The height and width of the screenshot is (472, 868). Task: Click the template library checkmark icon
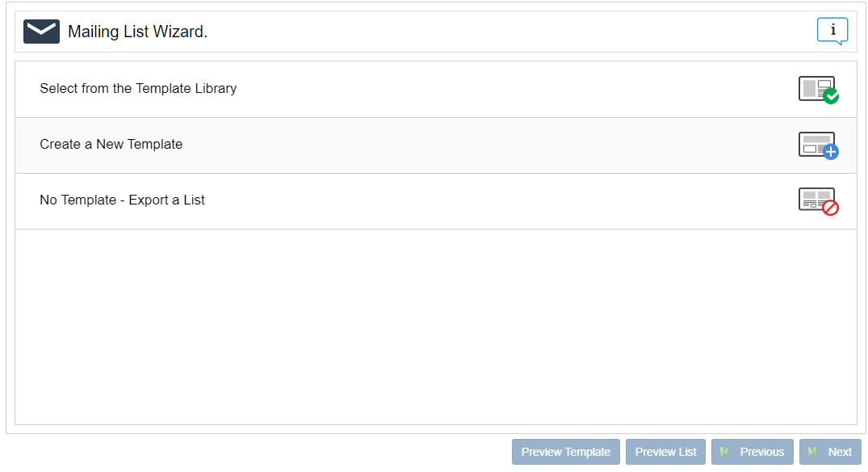[x=818, y=90]
